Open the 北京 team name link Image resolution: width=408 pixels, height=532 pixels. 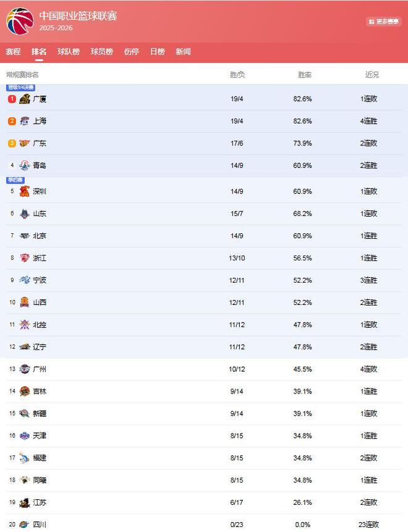pyautogui.click(x=40, y=236)
